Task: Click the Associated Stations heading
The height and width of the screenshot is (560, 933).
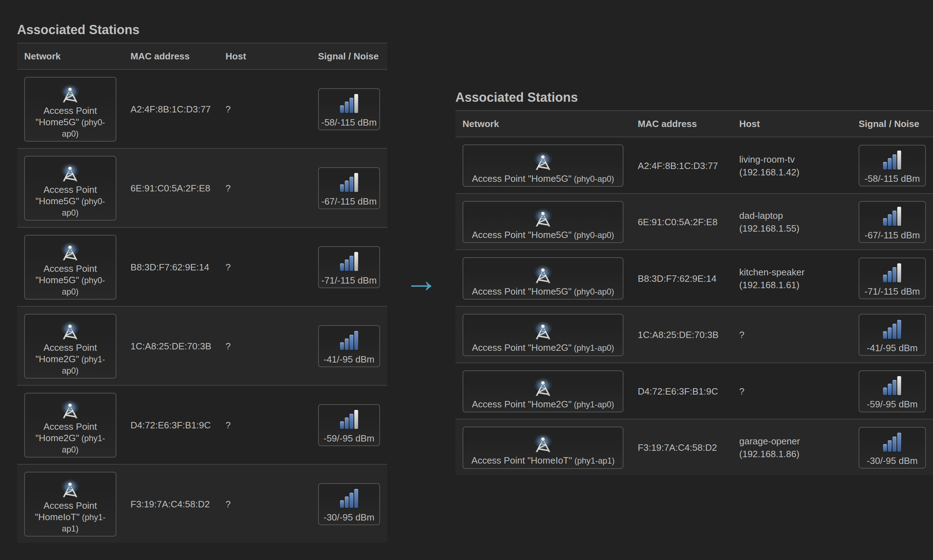Action: click(x=516, y=97)
